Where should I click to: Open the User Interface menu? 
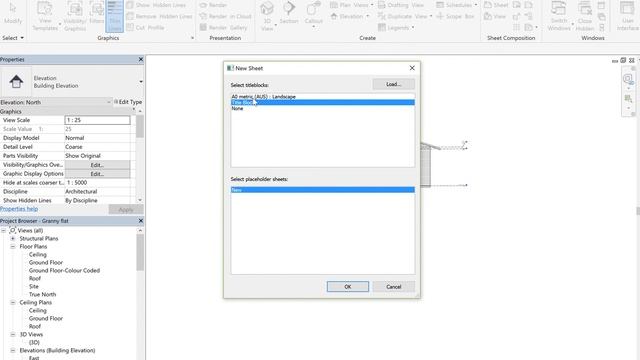click(x=627, y=16)
